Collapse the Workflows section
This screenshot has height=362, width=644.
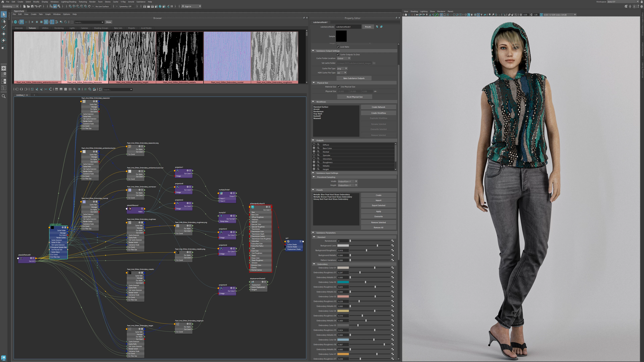(313, 102)
